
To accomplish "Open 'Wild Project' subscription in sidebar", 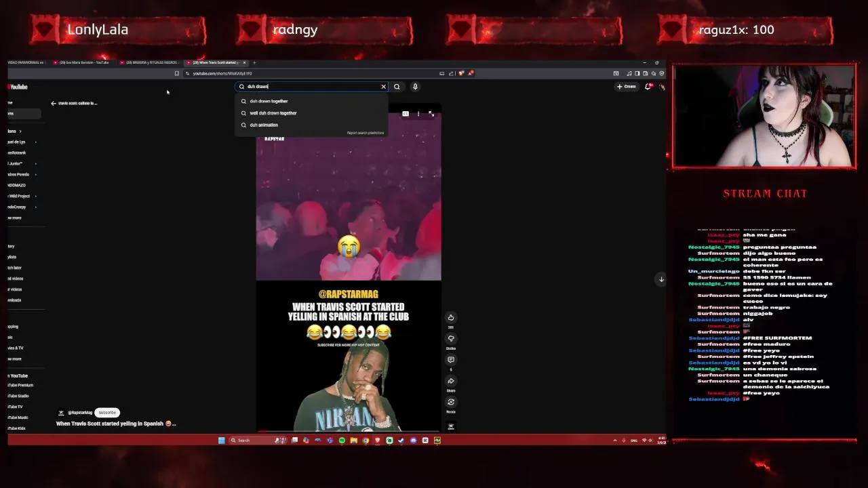I will (x=19, y=196).
